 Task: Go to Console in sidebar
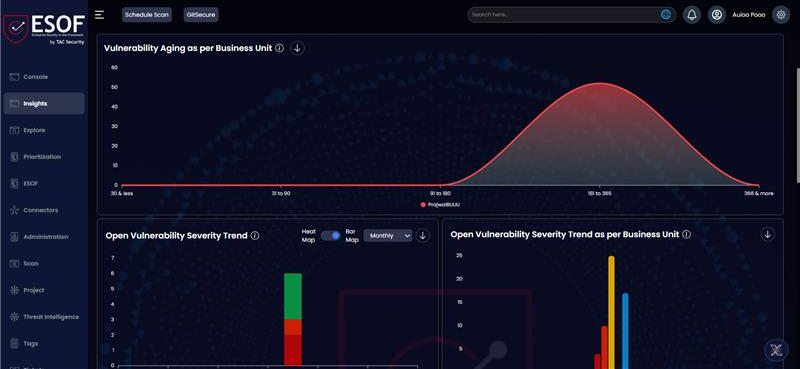[x=44, y=77]
